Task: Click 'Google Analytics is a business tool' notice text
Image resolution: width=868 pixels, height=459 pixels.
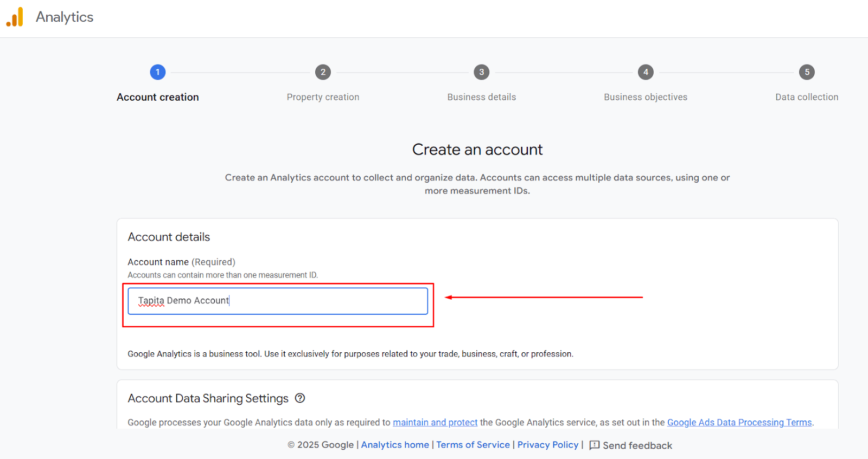Action: pyautogui.click(x=350, y=354)
